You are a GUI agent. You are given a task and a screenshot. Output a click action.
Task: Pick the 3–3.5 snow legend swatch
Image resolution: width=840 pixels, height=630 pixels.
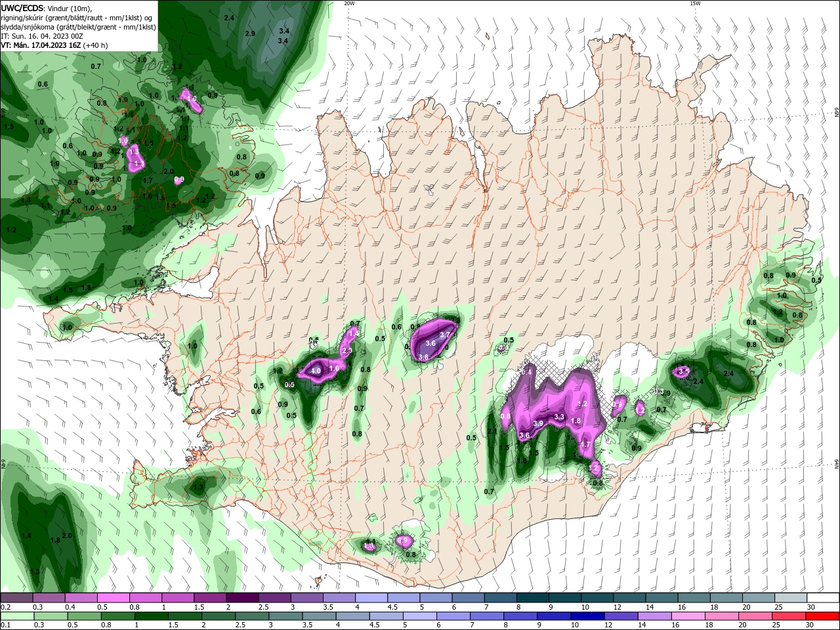(308, 598)
